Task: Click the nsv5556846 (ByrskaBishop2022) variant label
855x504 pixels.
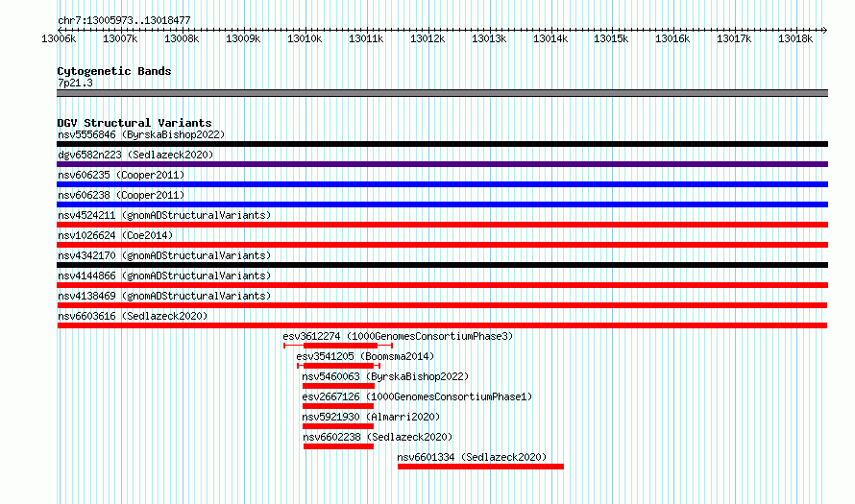Action: click(141, 134)
